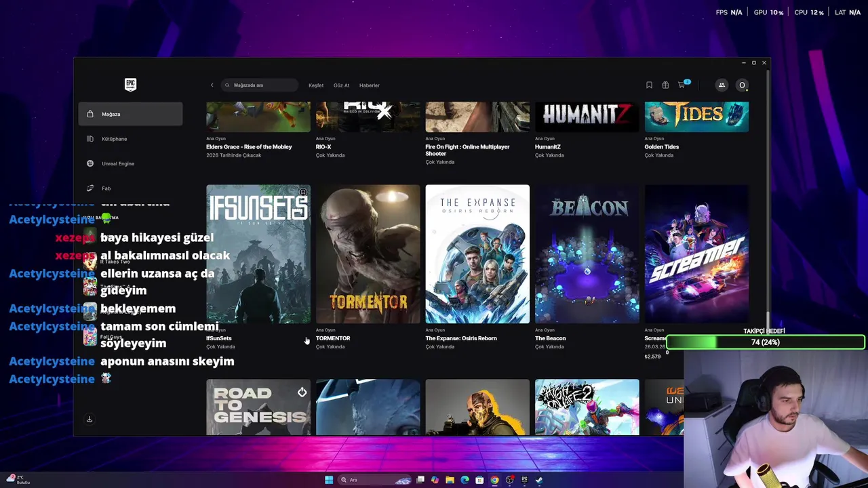Go back using the arrow beside search
The height and width of the screenshot is (488, 868).
coord(212,85)
